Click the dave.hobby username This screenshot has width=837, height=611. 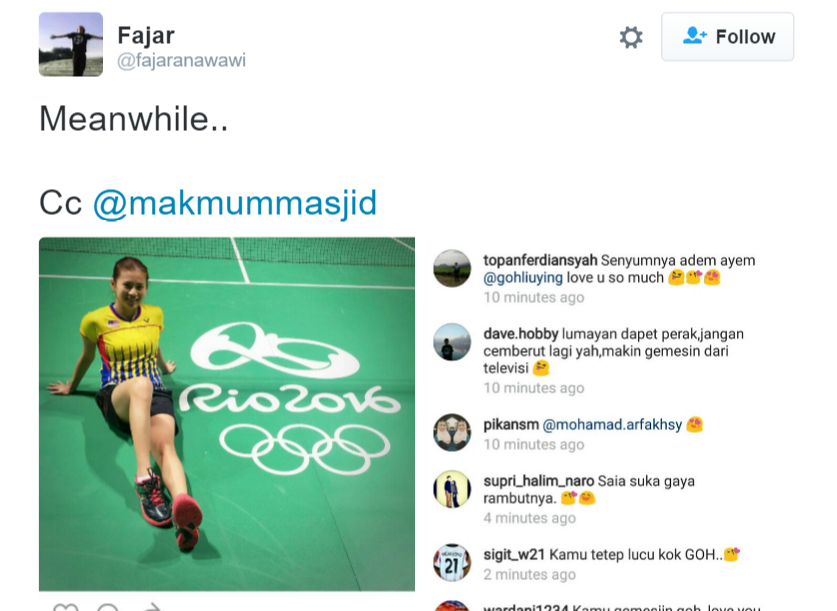pos(520,334)
